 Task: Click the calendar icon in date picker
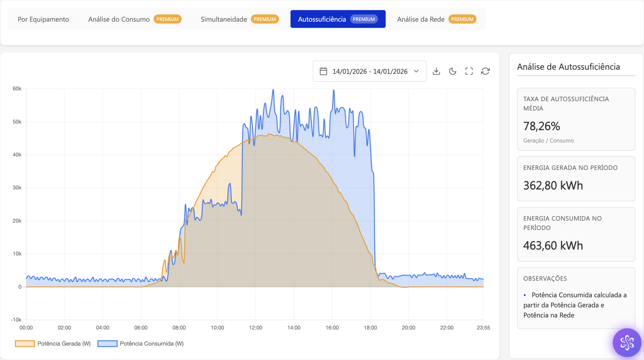pyautogui.click(x=323, y=71)
